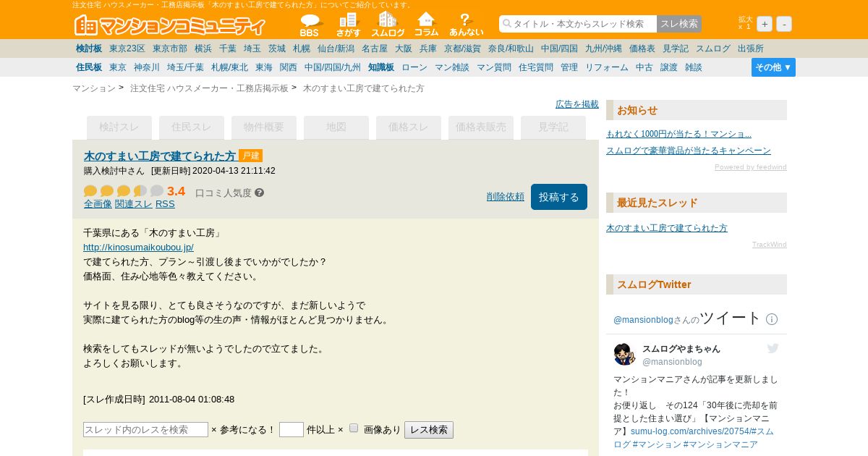Select 九州/沖縄 in the 検討板 menu

pos(603,48)
